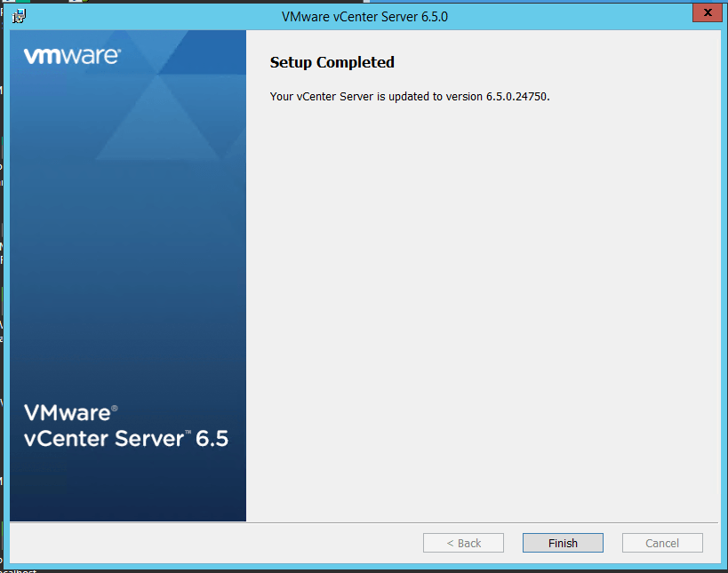Click the Cancel button
Screen dimensions: 728x573
[x=662, y=543]
